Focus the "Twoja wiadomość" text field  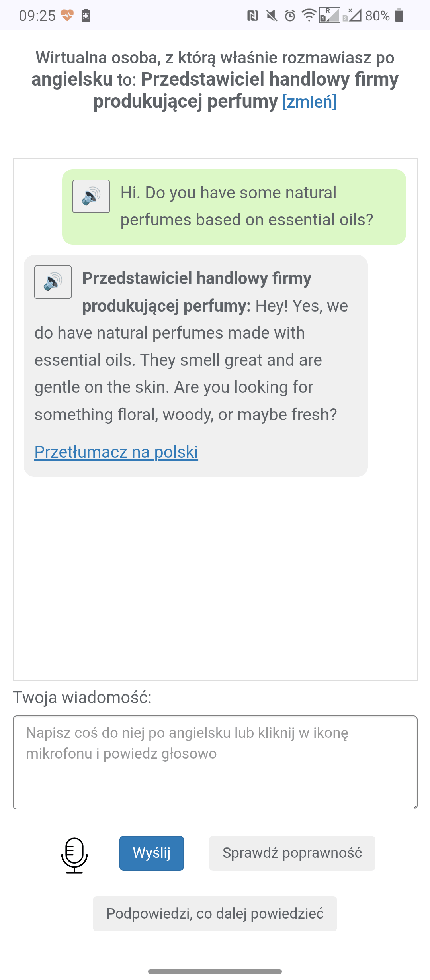(x=215, y=762)
